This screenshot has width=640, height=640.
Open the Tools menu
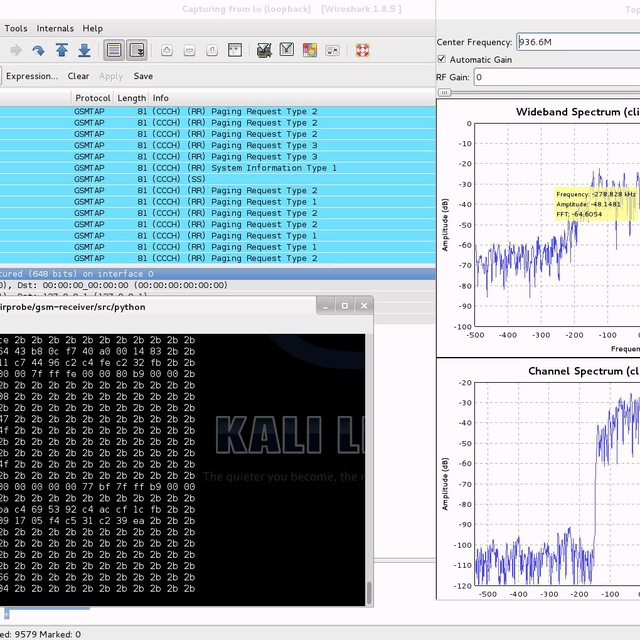point(16,29)
